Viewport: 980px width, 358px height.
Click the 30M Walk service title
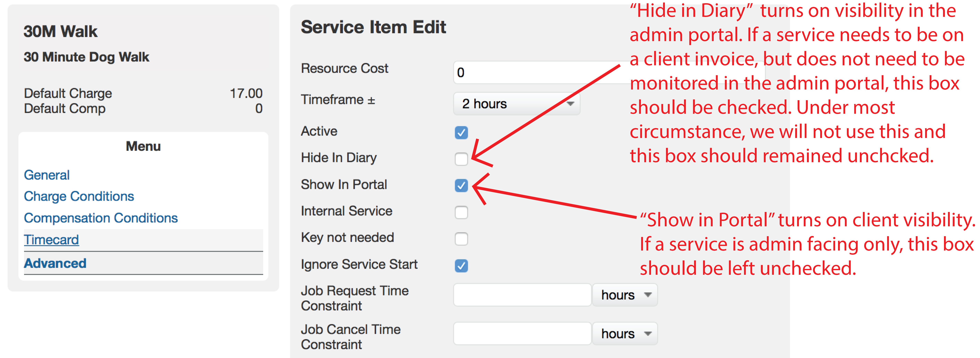(60, 31)
